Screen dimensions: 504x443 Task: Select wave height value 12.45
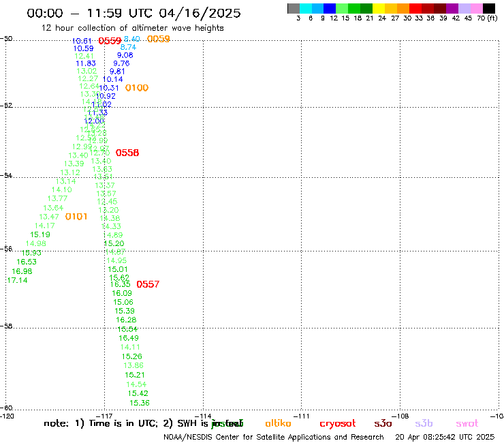click(107, 202)
